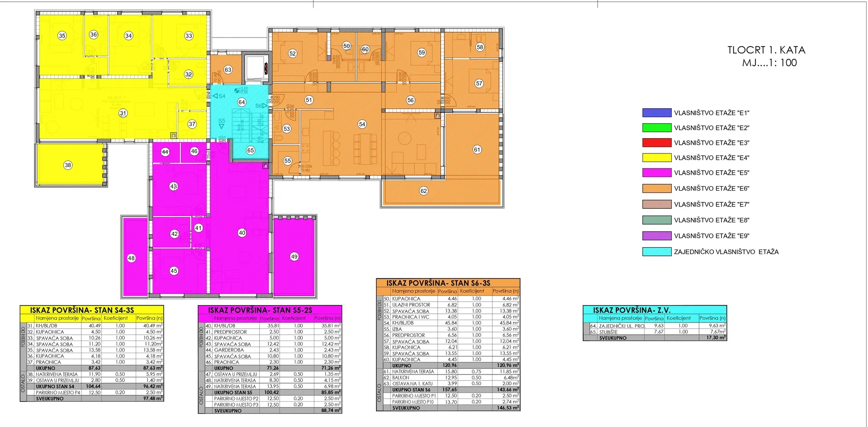Select covered terrace marker 49
The width and height of the screenshot is (868, 427).
click(x=294, y=257)
